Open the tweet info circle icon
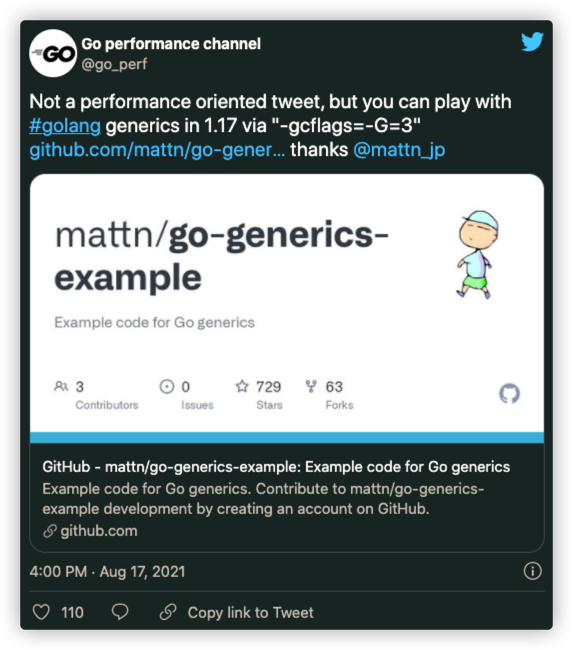The width and height of the screenshot is (573, 650). click(532, 571)
